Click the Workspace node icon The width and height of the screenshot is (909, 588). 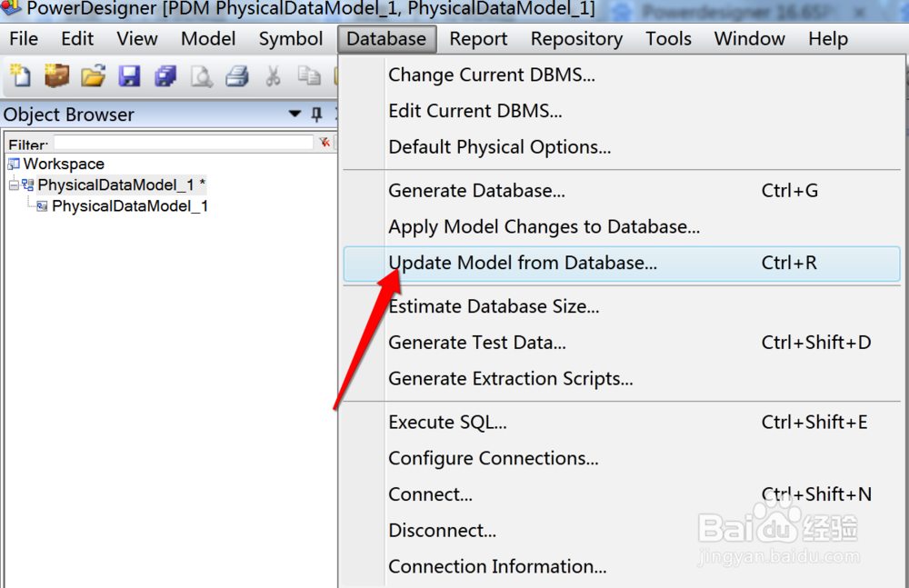pyautogui.click(x=14, y=164)
